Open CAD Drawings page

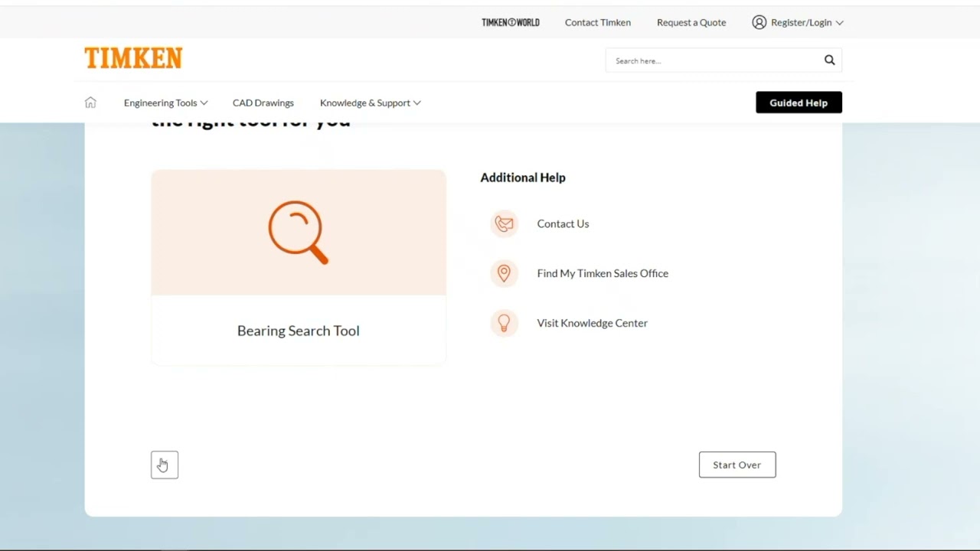click(263, 103)
